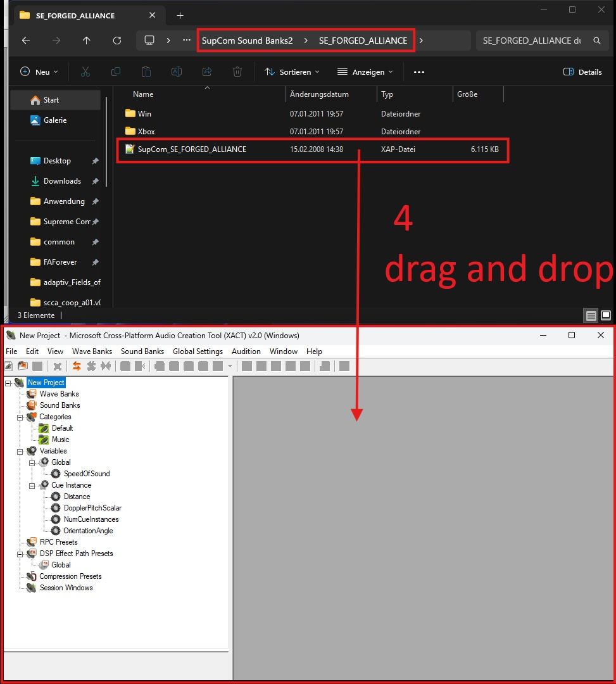Click the pin icon next to Desktop
This screenshot has width=616, height=684.
point(96,161)
